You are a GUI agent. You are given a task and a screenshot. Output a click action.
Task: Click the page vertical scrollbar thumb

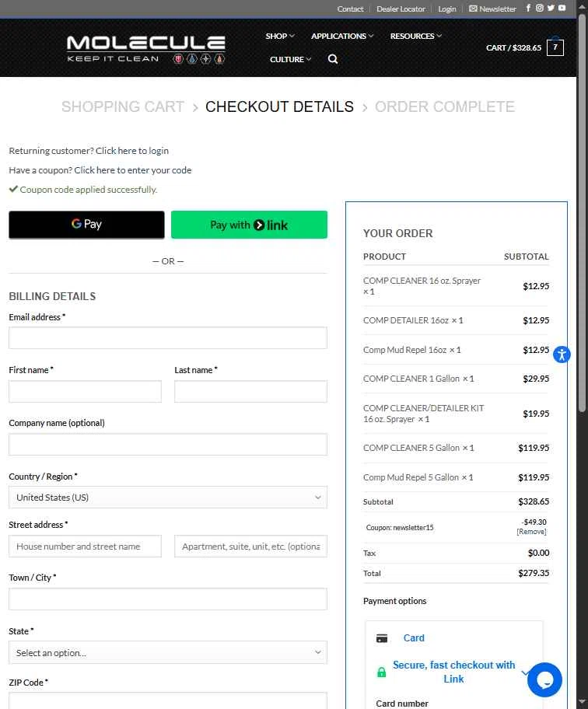point(582,212)
